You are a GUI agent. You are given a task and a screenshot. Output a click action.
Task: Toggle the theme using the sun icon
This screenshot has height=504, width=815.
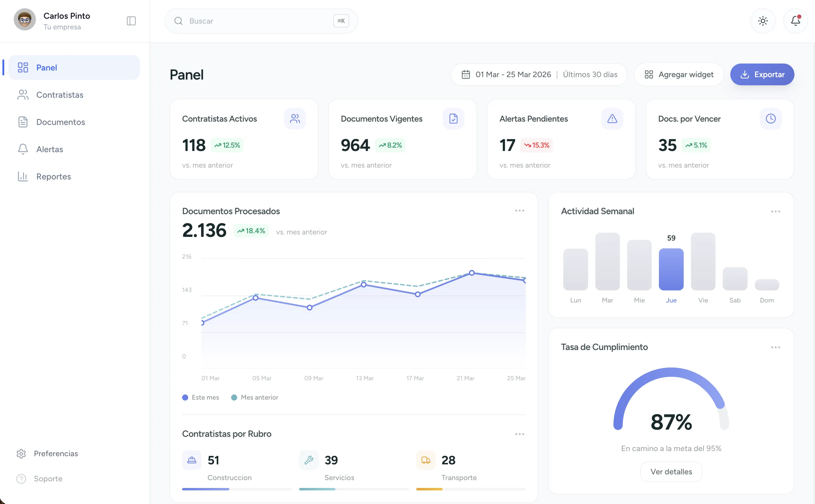(x=763, y=21)
